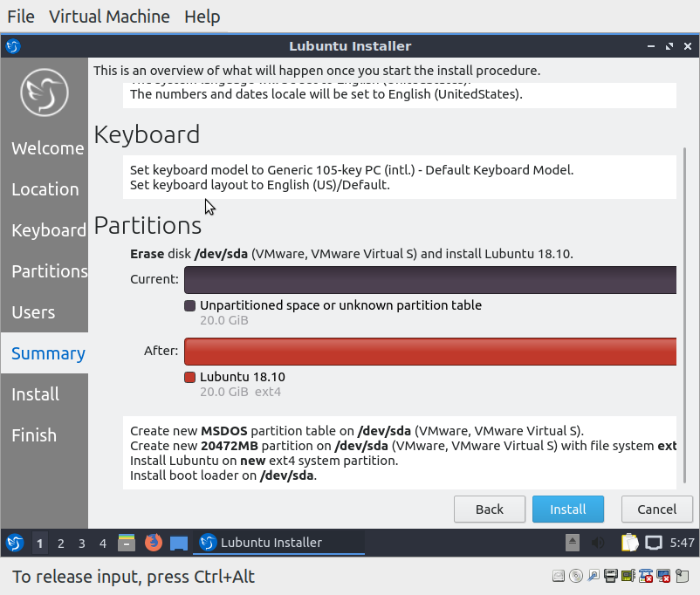Open the File menu
The image size is (700, 595).
point(21,17)
